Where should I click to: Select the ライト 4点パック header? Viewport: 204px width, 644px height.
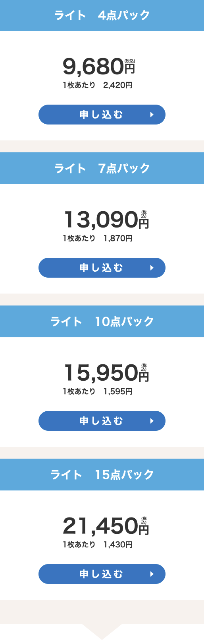click(x=102, y=16)
